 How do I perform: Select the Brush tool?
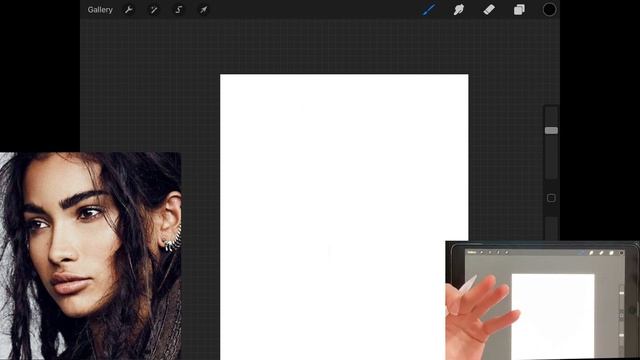coord(429,9)
